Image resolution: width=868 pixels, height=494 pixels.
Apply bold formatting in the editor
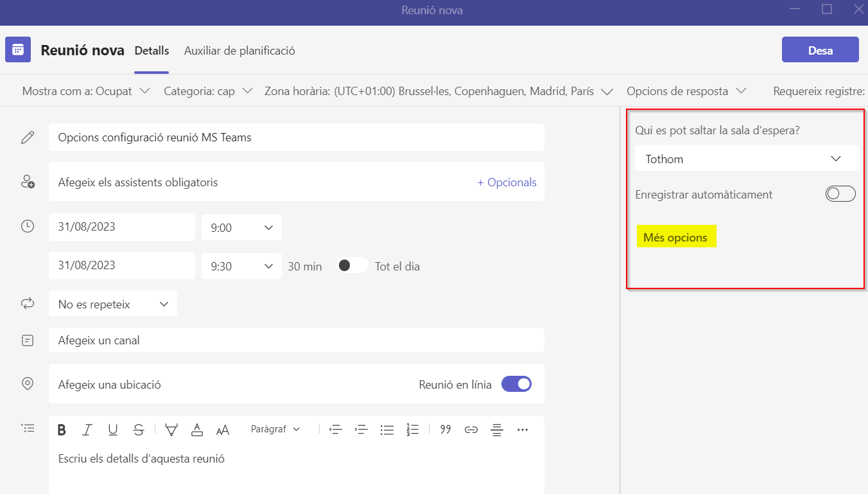[x=62, y=430]
